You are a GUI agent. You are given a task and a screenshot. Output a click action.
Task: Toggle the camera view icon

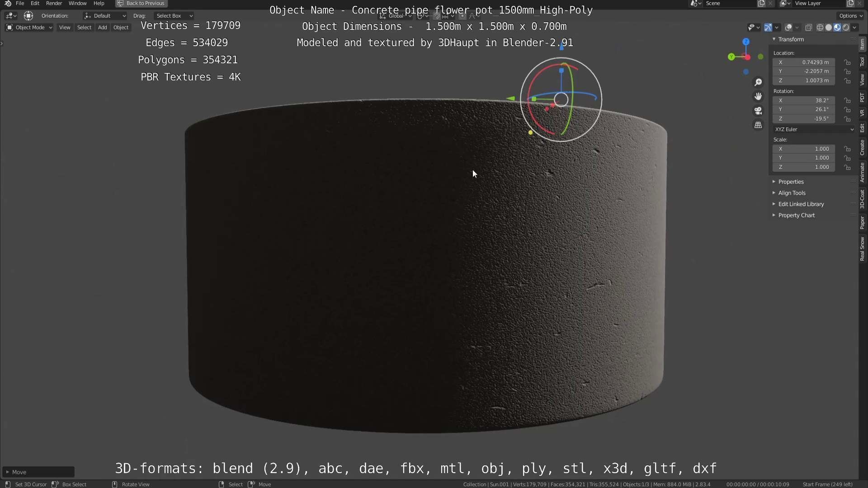pyautogui.click(x=758, y=111)
